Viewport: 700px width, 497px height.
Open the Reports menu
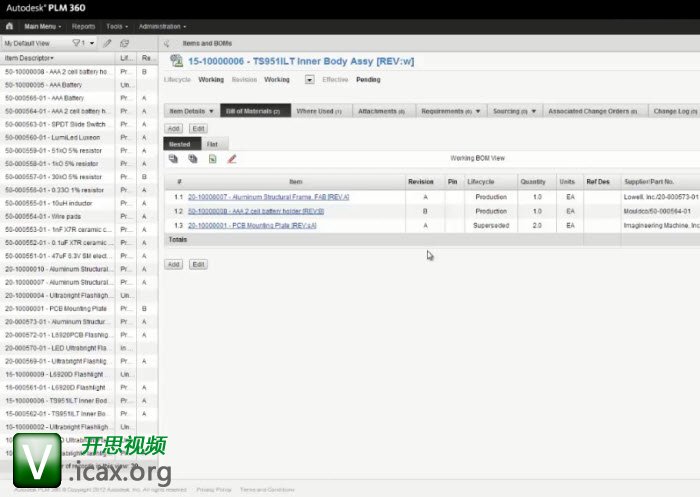pyautogui.click(x=83, y=26)
